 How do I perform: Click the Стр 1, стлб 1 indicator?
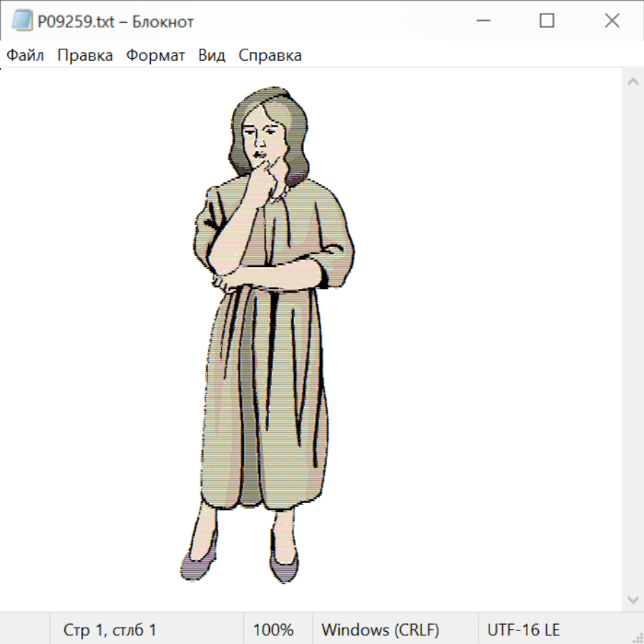point(109,630)
